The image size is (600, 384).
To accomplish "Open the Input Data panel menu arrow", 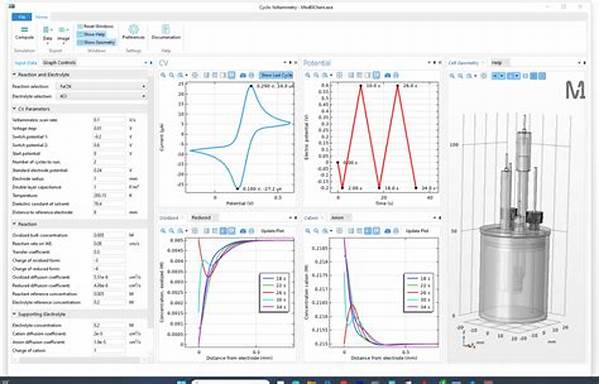I will (x=146, y=63).
